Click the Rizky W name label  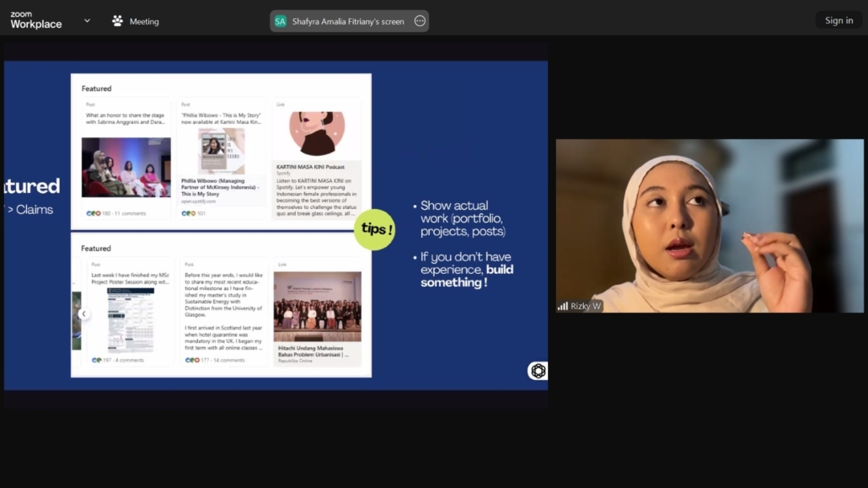tap(586, 306)
